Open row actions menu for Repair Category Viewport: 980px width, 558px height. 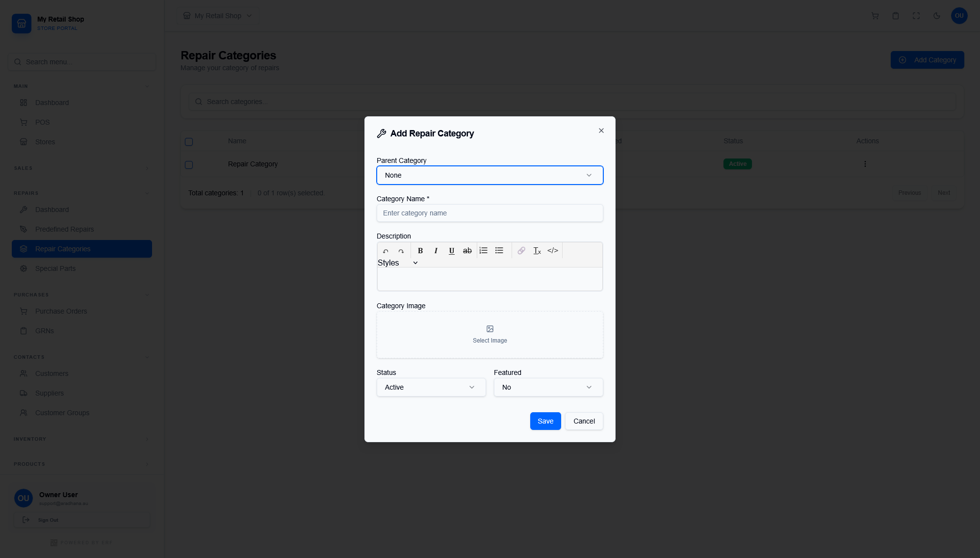click(865, 164)
